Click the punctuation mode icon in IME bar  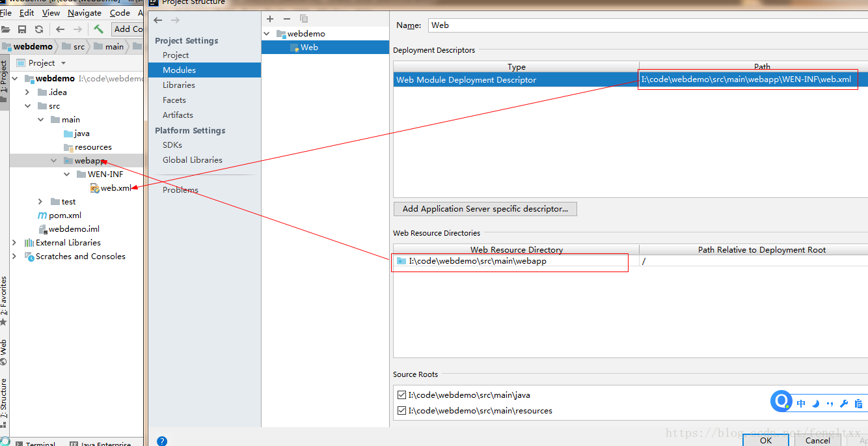point(830,404)
